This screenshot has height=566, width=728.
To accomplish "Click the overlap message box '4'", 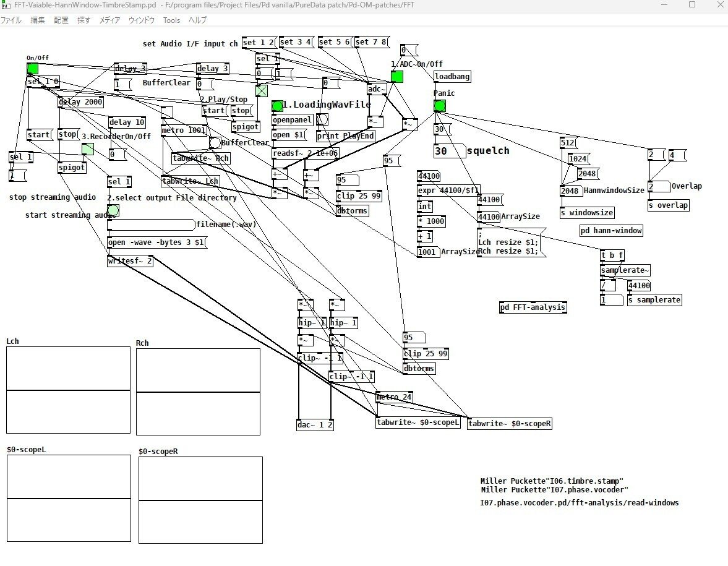I will [677, 155].
